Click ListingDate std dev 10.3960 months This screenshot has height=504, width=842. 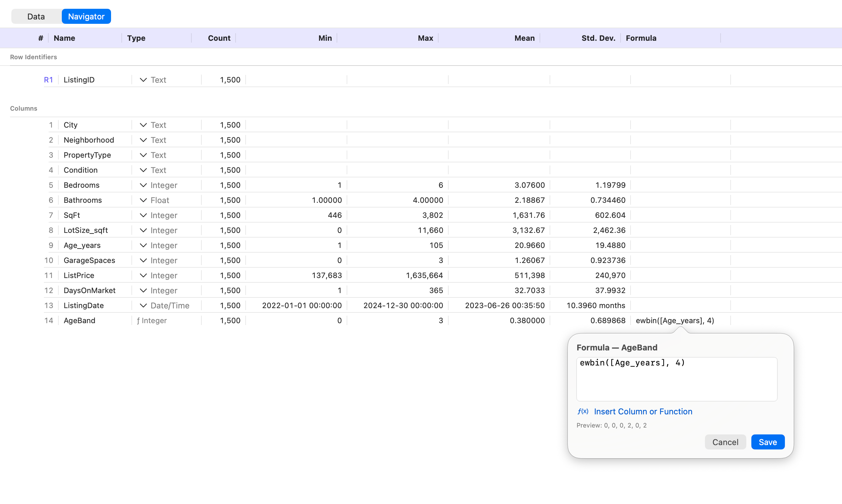(x=595, y=306)
